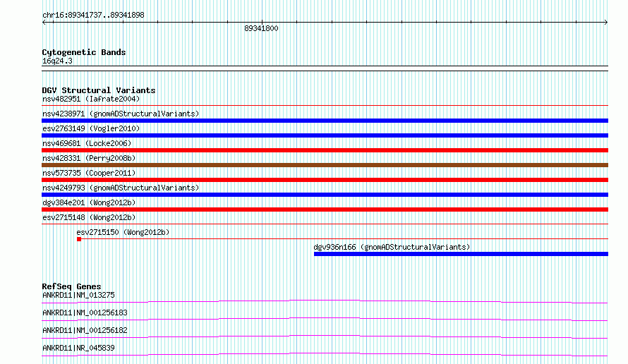Click the brown bar of nsv428331
This screenshot has height=364, width=628.
[325, 165]
